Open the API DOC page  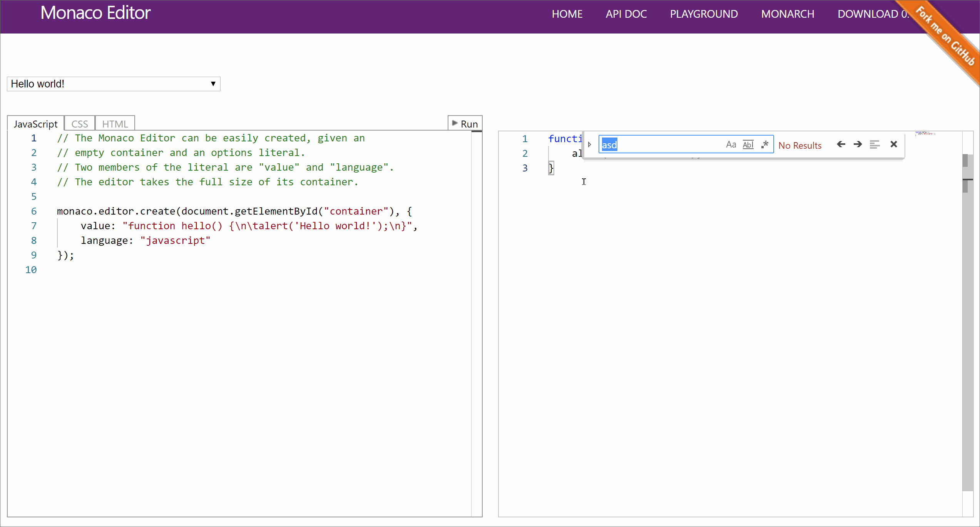(x=626, y=14)
